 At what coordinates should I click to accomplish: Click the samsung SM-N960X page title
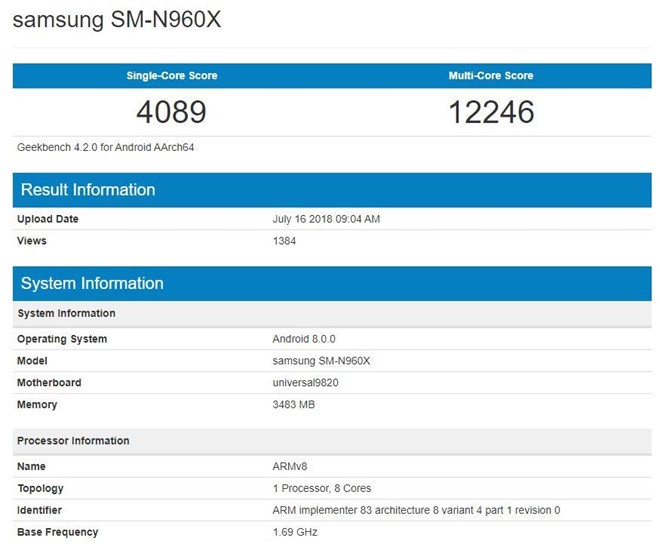click(117, 20)
